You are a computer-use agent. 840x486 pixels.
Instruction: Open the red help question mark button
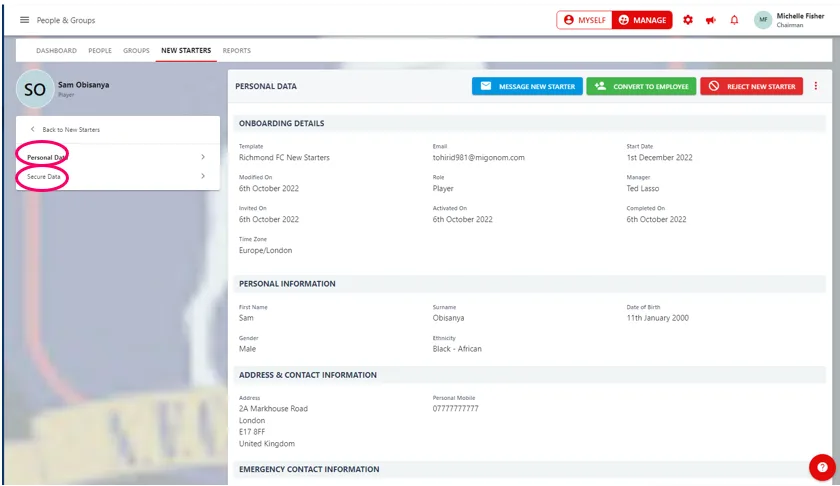coord(822,467)
